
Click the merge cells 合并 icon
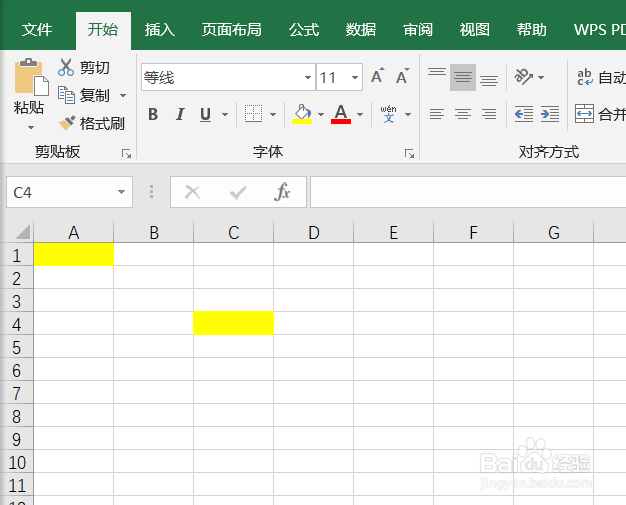(x=584, y=114)
